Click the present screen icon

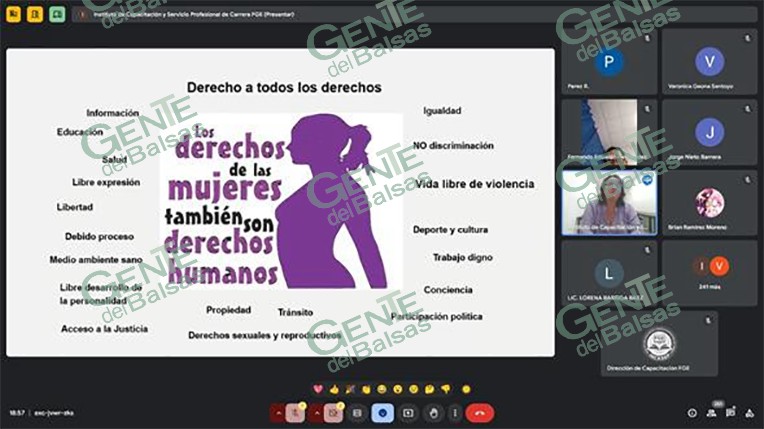tap(408, 412)
